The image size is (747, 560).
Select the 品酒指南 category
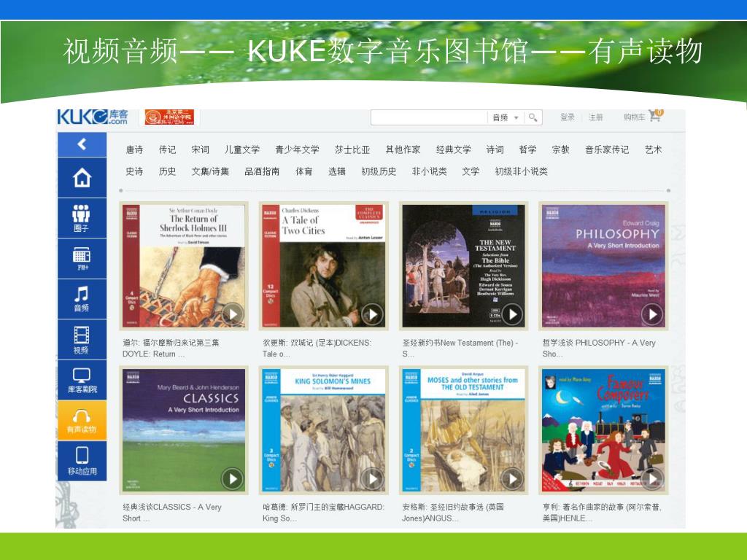tap(262, 171)
